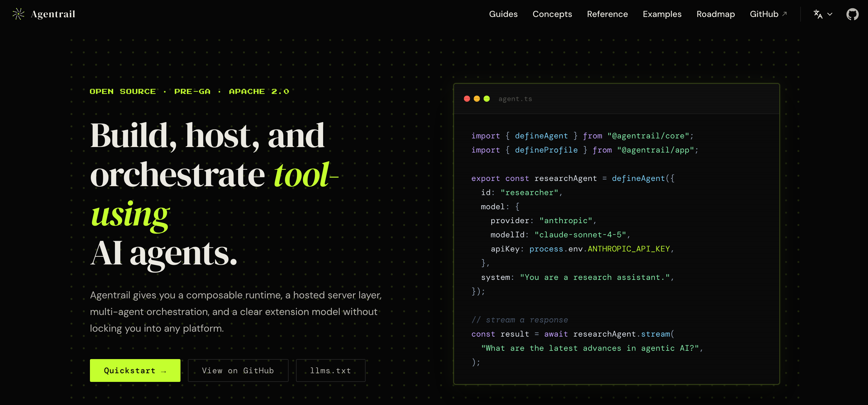The width and height of the screenshot is (868, 405).
Task: Click the language translate icon
Action: [x=818, y=14]
